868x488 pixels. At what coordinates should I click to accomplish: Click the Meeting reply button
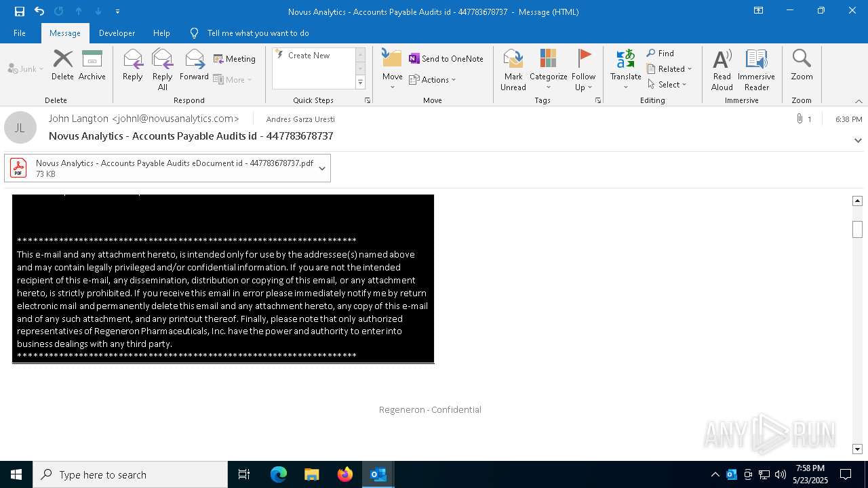235,59
